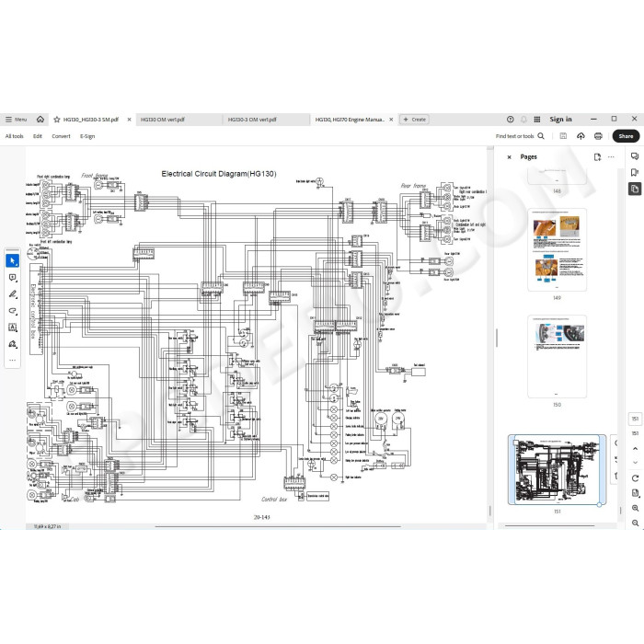Open the notifications bell

523,120
